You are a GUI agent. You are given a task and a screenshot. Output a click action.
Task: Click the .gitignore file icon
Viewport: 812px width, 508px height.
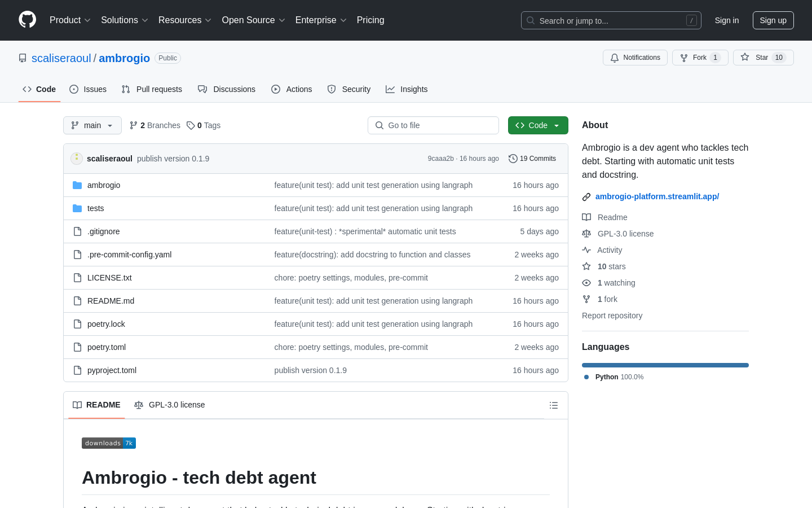(x=77, y=231)
